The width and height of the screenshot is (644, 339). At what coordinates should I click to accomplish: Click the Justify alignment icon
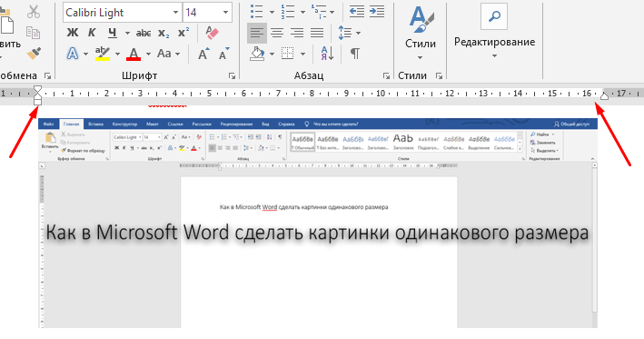pos(317,33)
